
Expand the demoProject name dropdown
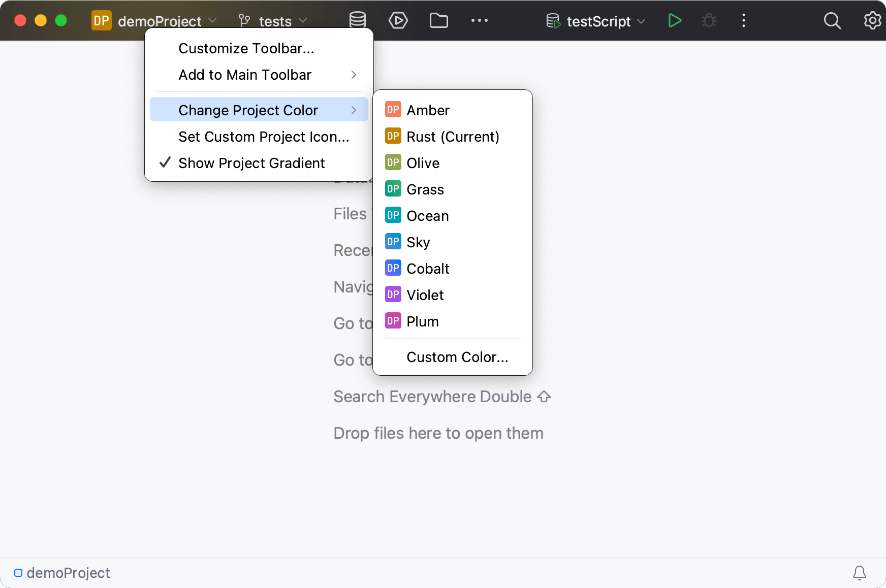213,21
